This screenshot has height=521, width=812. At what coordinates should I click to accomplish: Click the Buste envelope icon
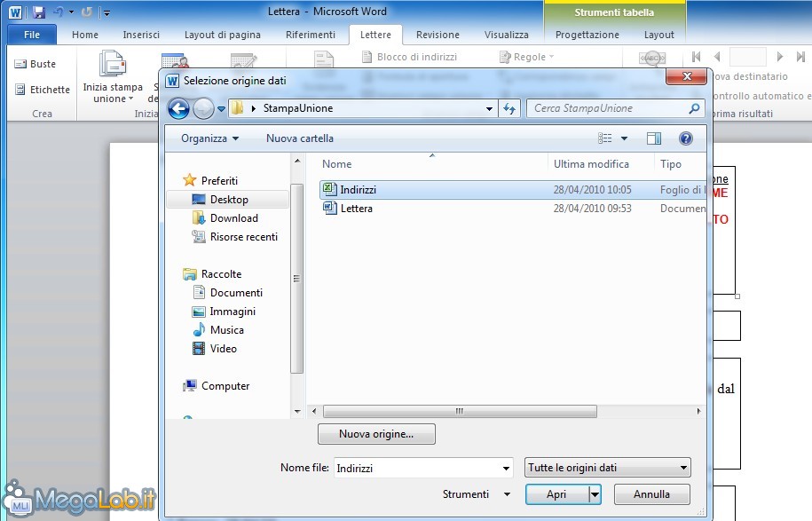coord(20,64)
